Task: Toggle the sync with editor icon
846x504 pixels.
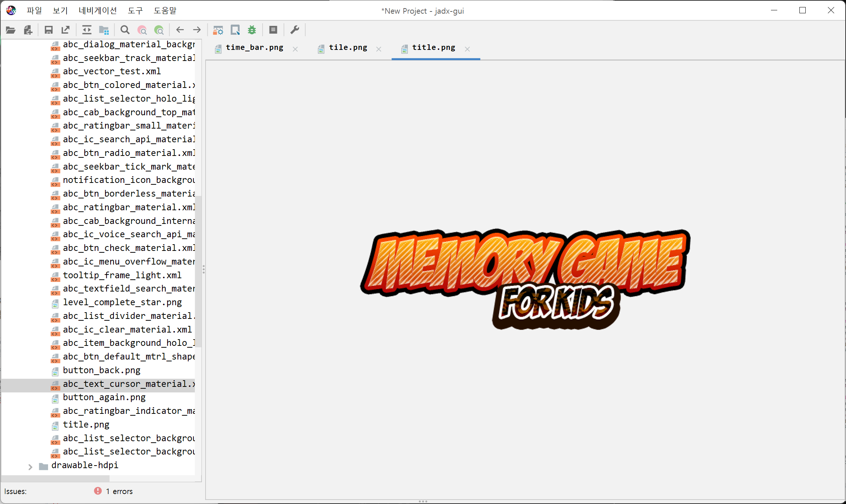Action: pos(87,30)
